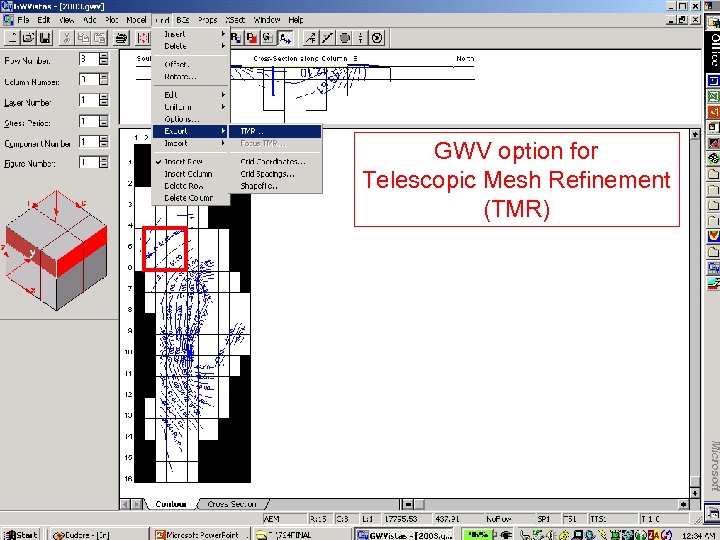Open the View menu

pyautogui.click(x=67, y=20)
